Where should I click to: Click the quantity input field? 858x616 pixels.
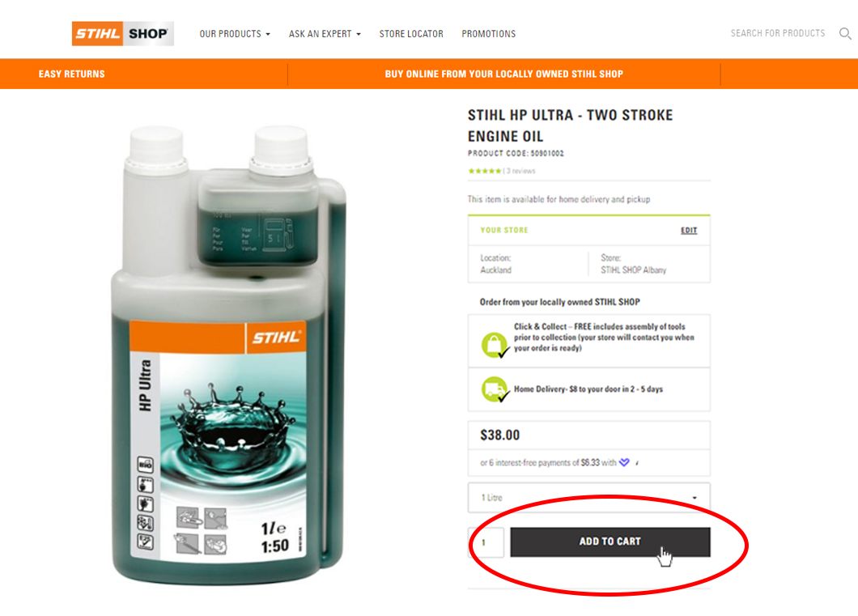486,542
